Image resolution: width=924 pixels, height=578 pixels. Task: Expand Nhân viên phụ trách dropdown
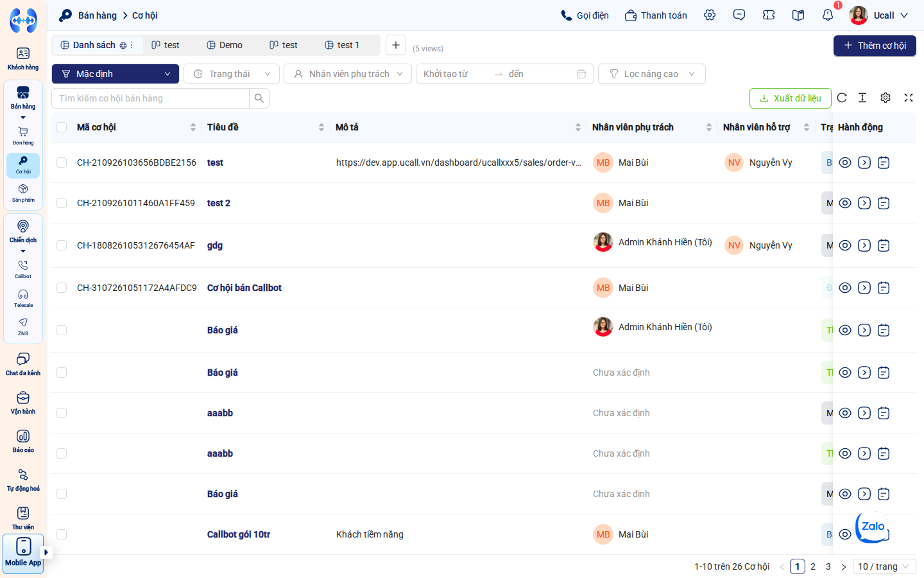coord(348,74)
